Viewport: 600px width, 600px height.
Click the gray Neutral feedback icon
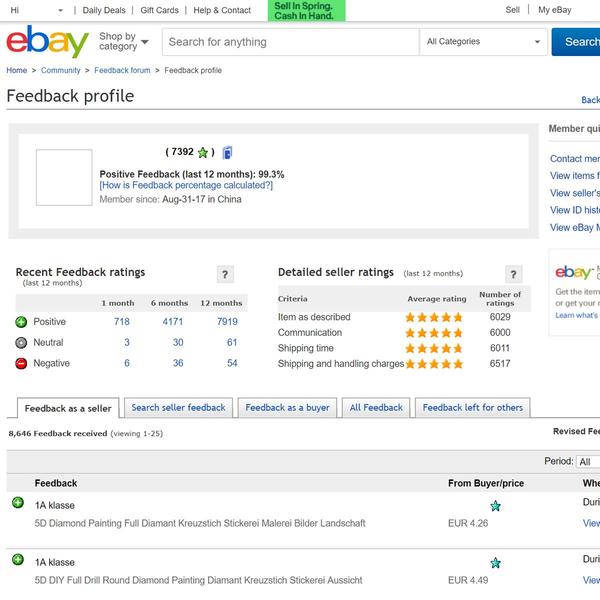pos(21,342)
